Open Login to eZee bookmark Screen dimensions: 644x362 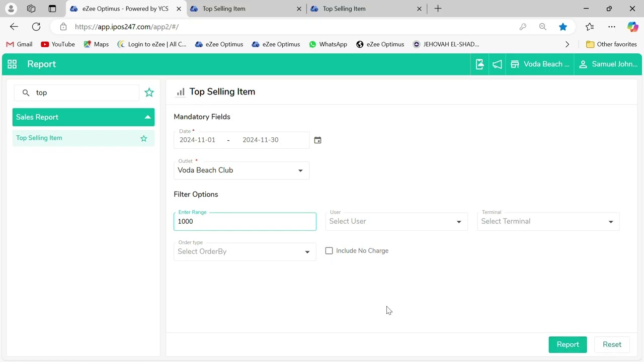[x=151, y=44]
